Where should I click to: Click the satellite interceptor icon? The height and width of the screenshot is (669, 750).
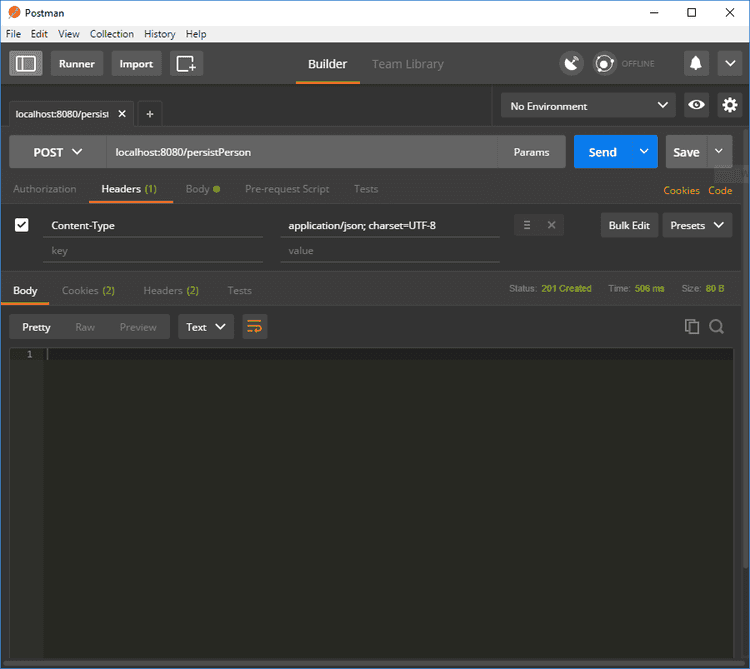[x=571, y=64]
